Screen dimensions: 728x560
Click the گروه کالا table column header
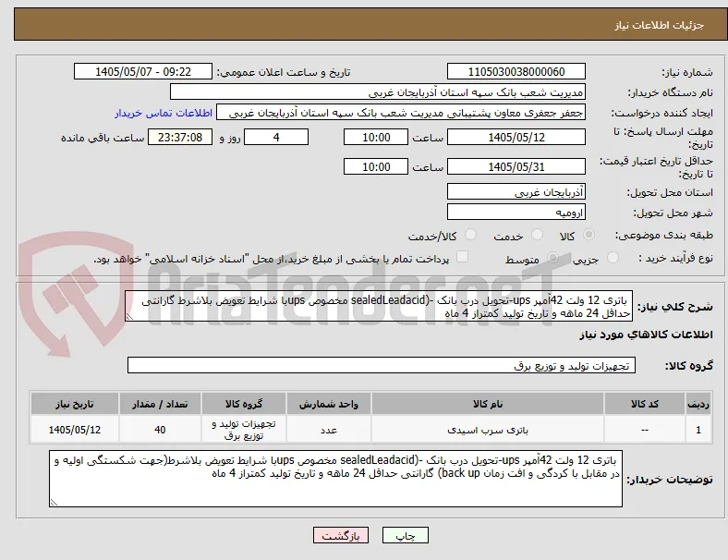coord(244,404)
